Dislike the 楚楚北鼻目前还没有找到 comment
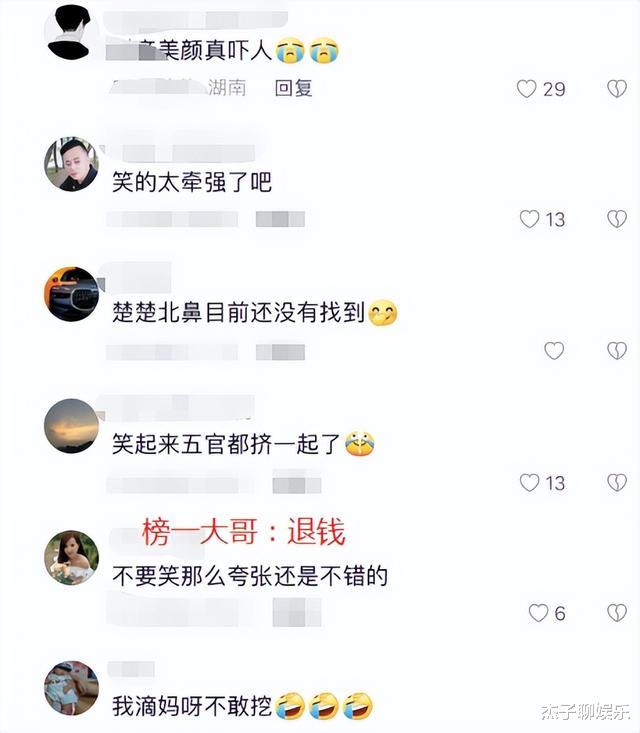This screenshot has height=733, width=640. coord(617,351)
